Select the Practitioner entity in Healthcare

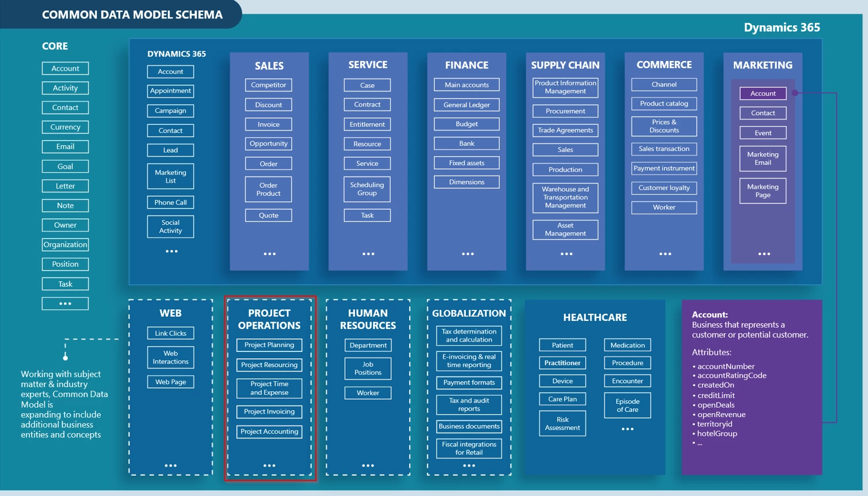point(563,363)
